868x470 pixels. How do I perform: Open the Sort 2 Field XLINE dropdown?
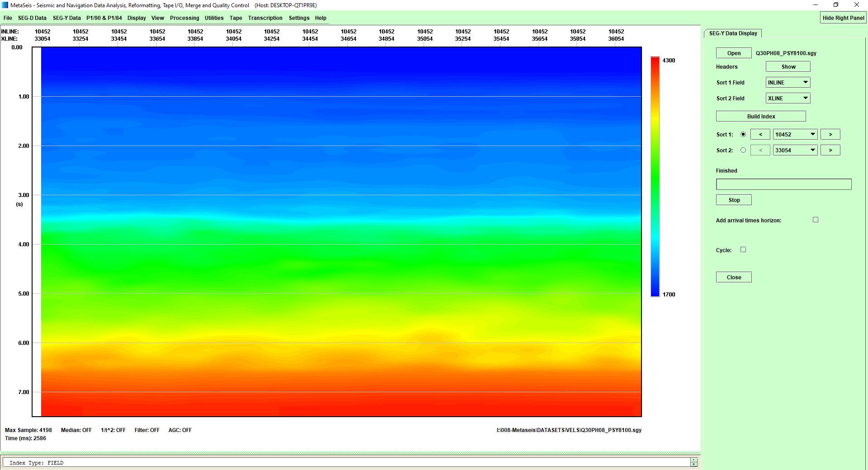tap(788, 99)
